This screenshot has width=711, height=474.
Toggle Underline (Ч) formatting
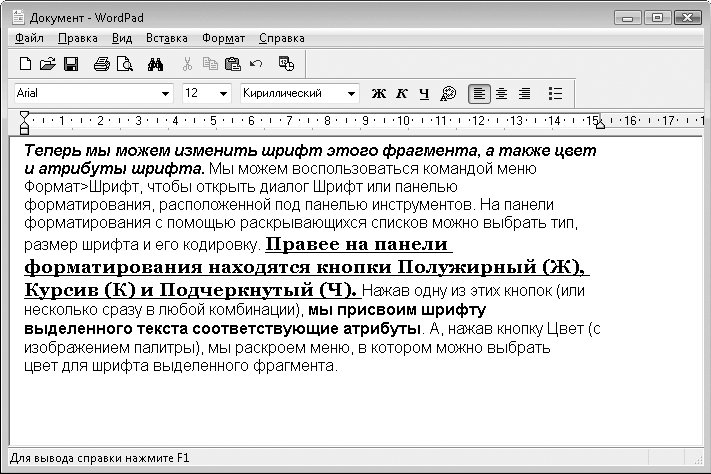(x=424, y=93)
